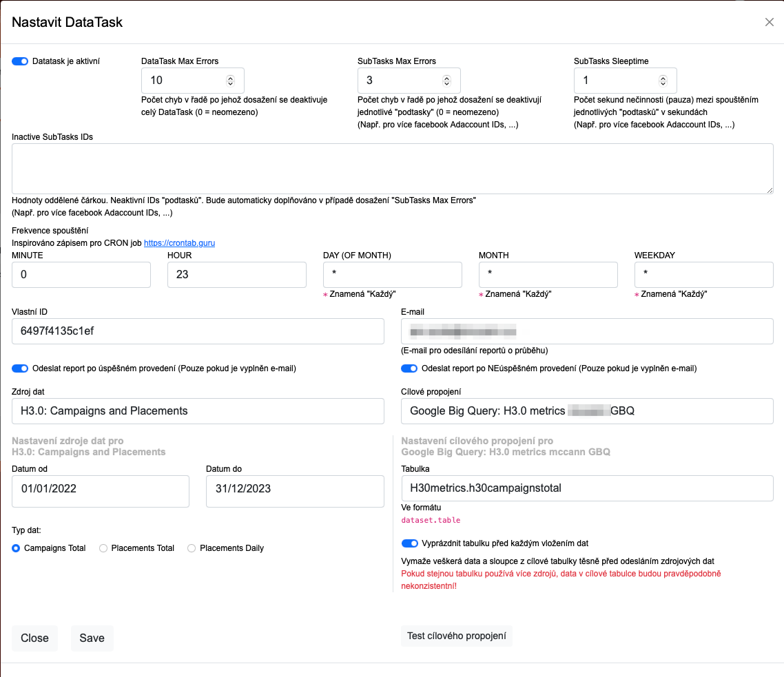Dismiss the dialog with the X icon
Image resolution: width=784 pixels, height=677 pixels.
[x=769, y=22]
